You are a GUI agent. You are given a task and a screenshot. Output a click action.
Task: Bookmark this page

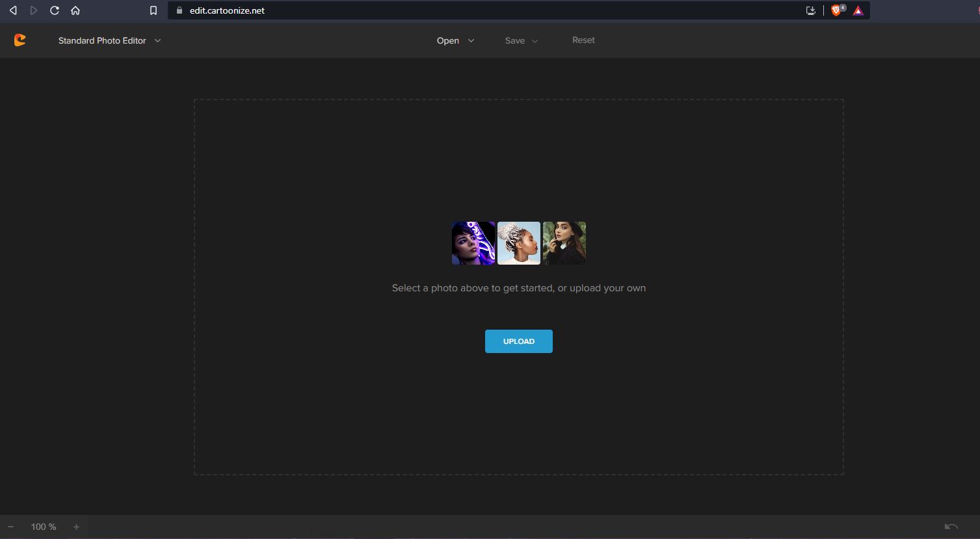[x=153, y=10]
